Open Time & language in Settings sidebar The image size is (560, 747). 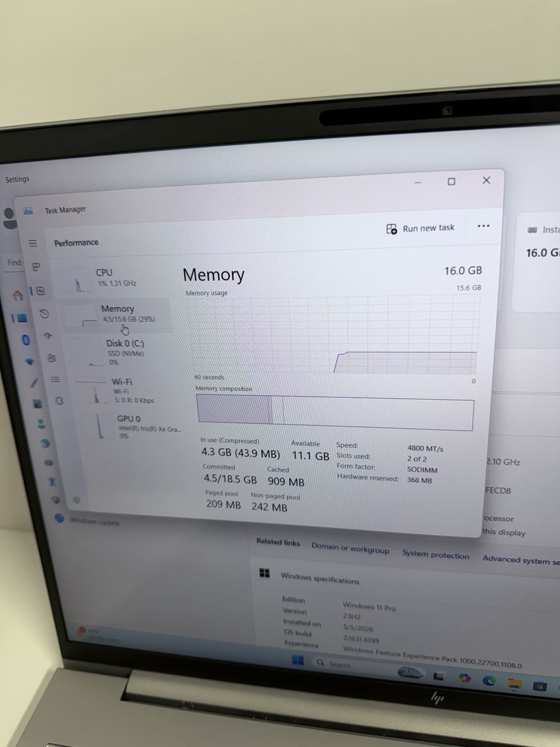click(45, 443)
